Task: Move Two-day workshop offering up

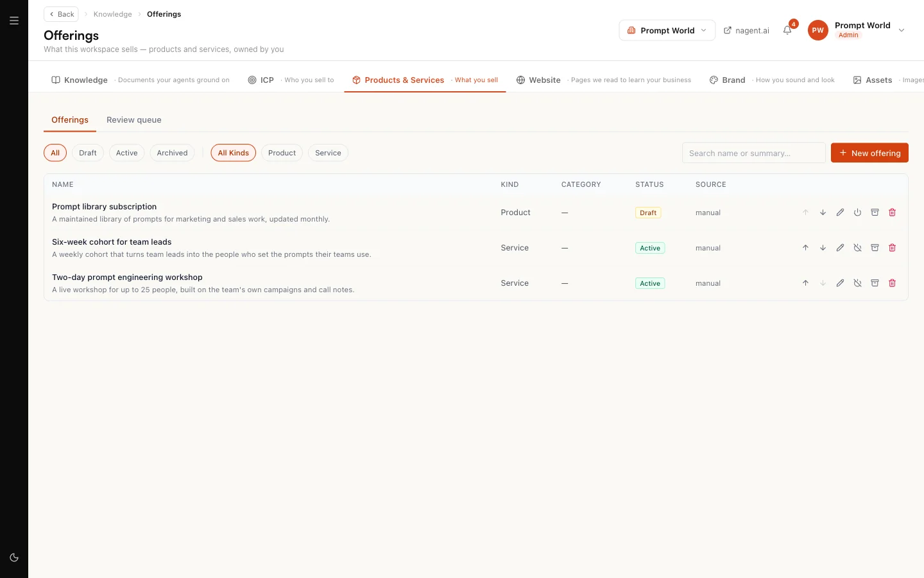Action: coord(805,283)
